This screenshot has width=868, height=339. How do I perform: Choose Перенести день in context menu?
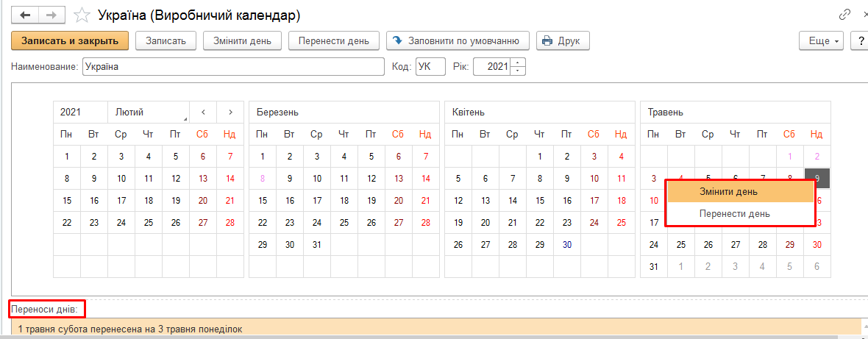click(x=740, y=214)
